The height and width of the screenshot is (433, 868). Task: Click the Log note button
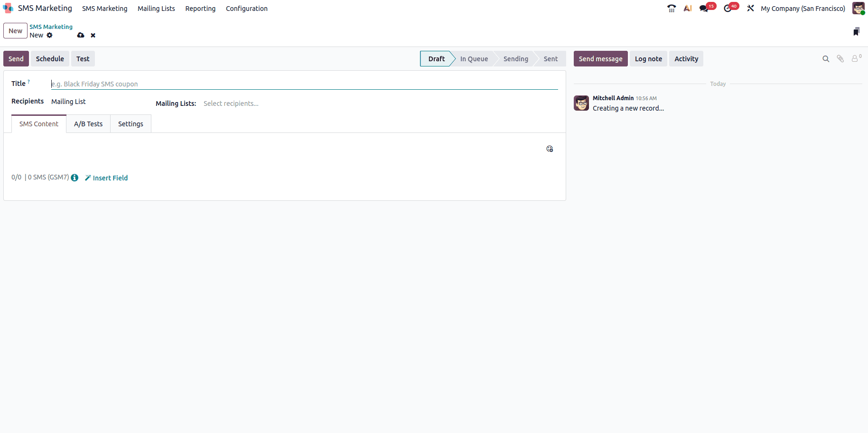[x=648, y=59]
